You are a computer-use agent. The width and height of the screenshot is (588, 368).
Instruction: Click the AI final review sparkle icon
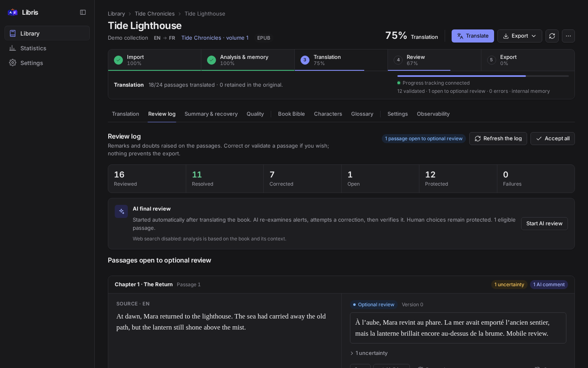[x=121, y=211]
